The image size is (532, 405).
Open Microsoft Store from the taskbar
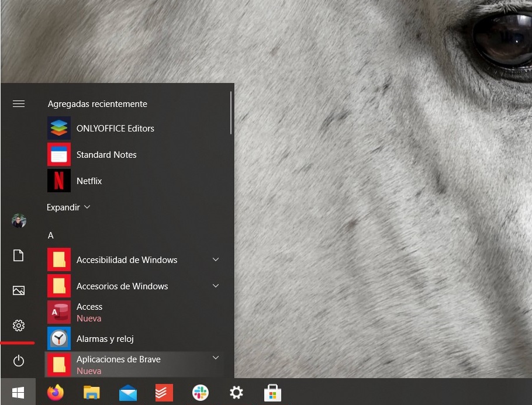pyautogui.click(x=272, y=393)
